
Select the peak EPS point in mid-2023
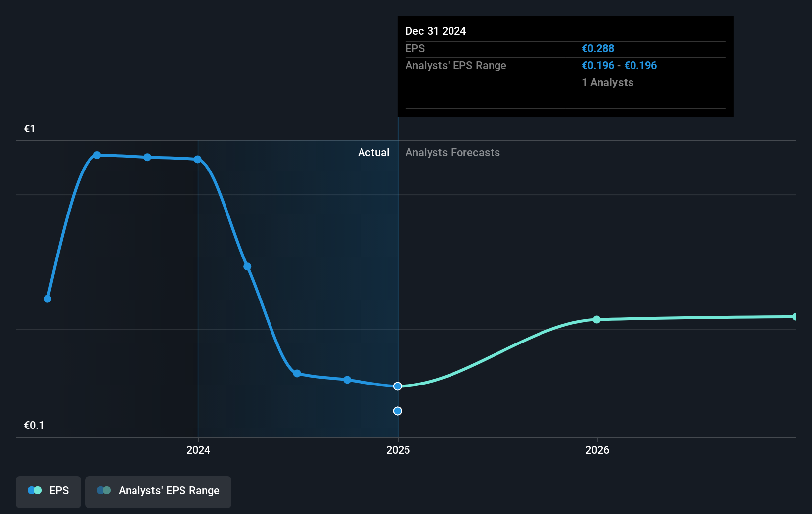(x=97, y=155)
